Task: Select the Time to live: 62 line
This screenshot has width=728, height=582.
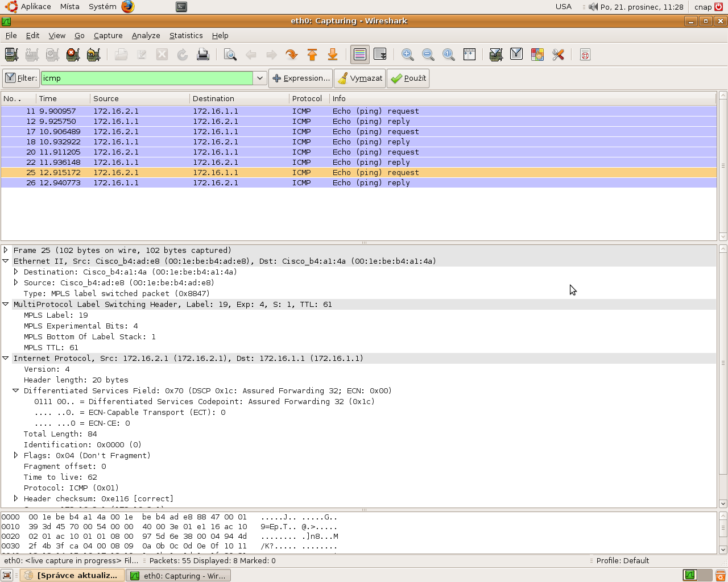Action: click(60, 477)
